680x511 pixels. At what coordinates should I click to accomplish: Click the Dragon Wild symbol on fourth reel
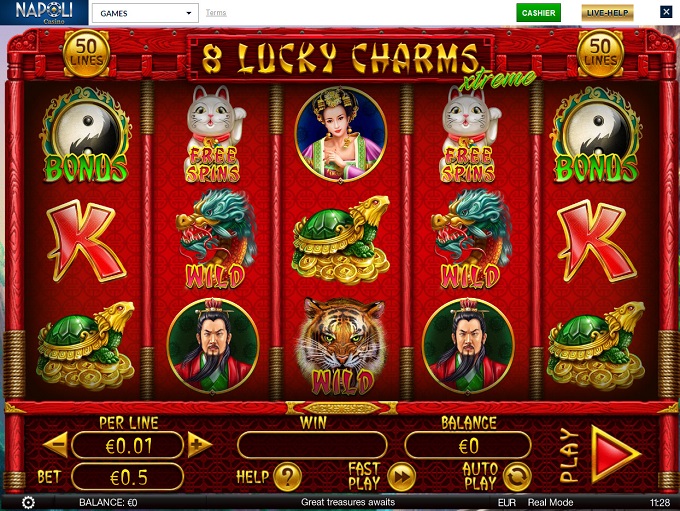[471, 239]
